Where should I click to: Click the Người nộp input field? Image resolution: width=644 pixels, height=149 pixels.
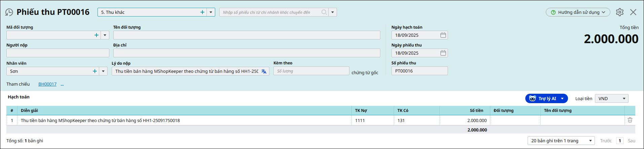58,53
